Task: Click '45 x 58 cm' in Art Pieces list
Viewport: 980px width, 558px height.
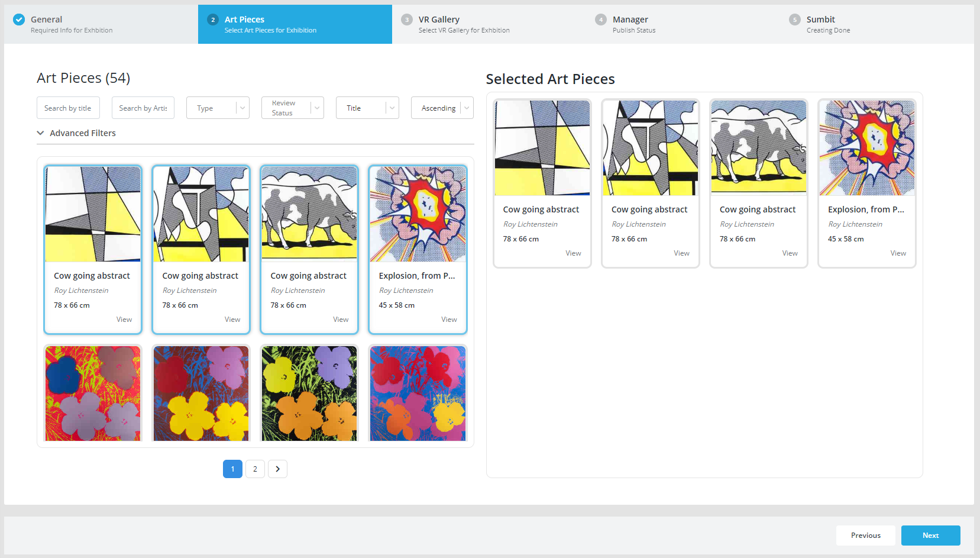Action: pos(397,305)
